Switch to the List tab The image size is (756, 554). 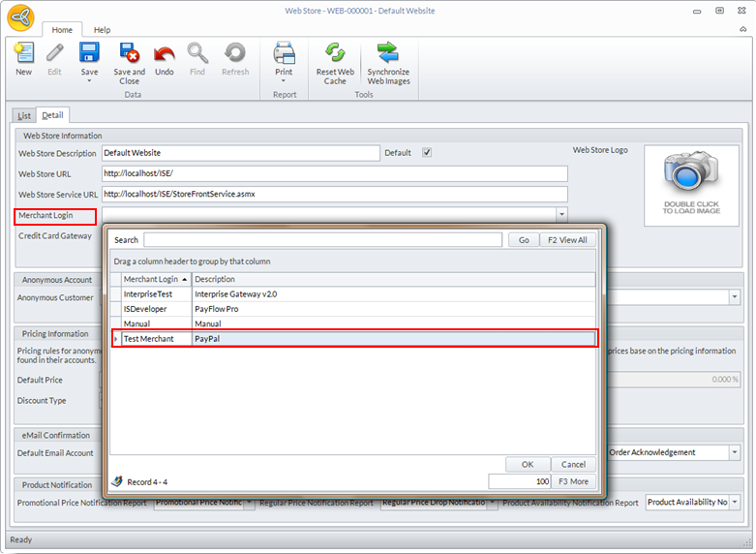[x=23, y=115]
